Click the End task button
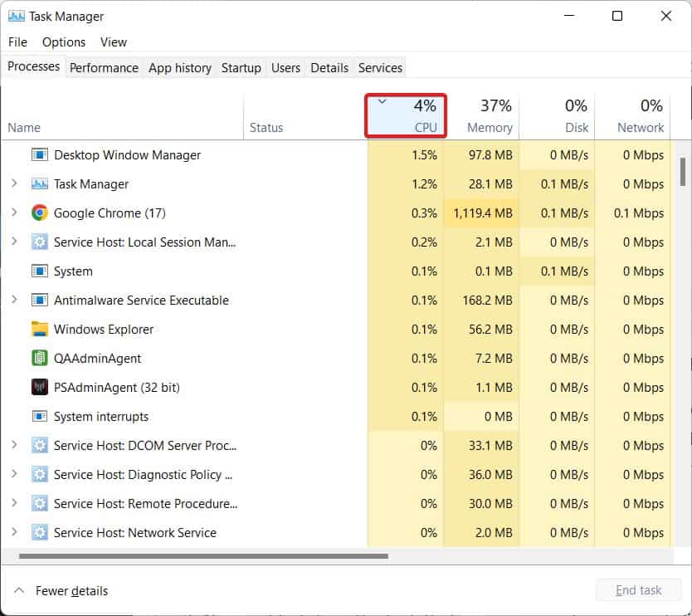Image resolution: width=692 pixels, height=616 pixels. (638, 590)
